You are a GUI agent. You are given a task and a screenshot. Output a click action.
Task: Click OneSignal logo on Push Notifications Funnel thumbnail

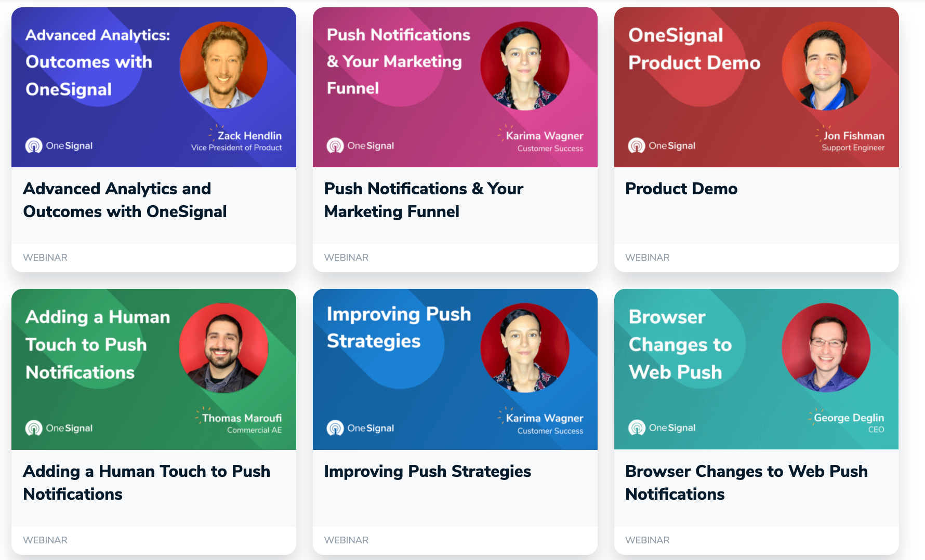point(360,145)
